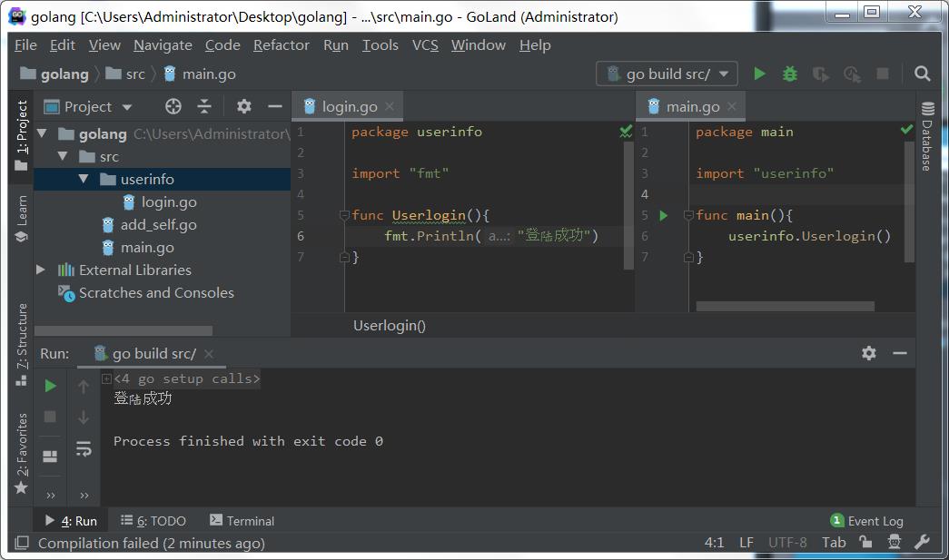Click locate-in-project target icon

173,106
